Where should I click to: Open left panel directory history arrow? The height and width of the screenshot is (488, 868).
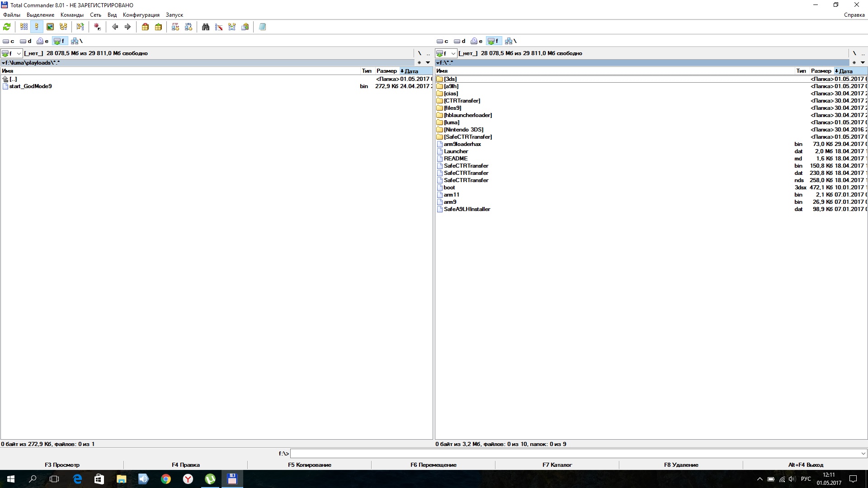[428, 63]
